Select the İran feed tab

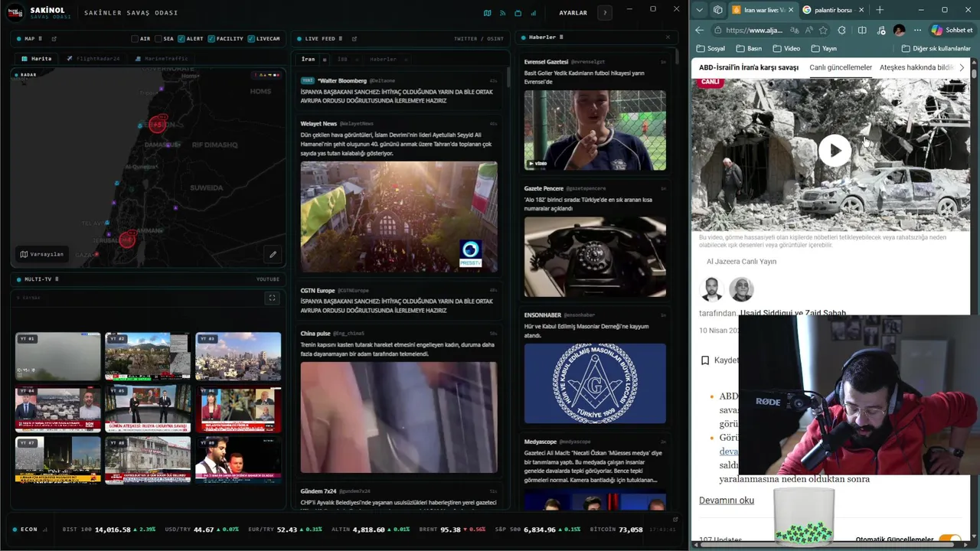(x=308, y=59)
